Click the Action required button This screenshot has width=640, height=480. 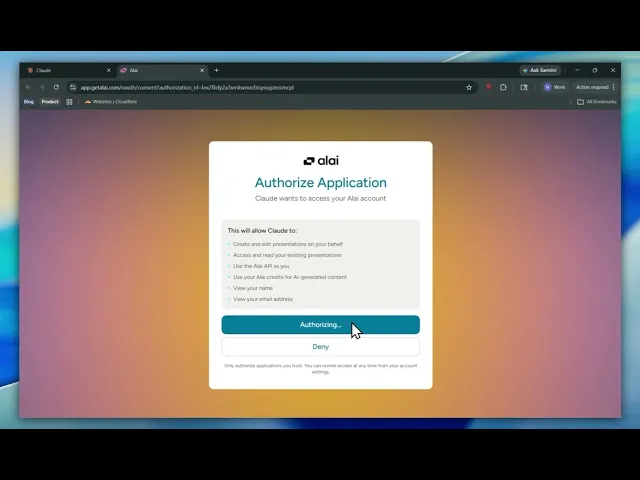[592, 87]
